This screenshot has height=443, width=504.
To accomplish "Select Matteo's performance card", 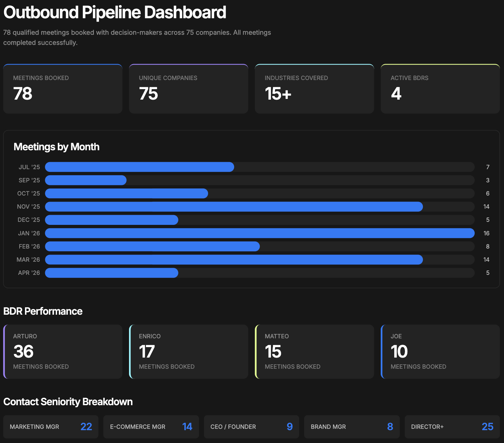I will (x=314, y=351).
